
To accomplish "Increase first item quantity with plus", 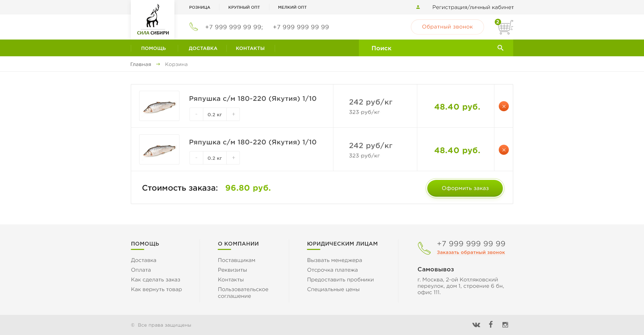I will click(233, 114).
